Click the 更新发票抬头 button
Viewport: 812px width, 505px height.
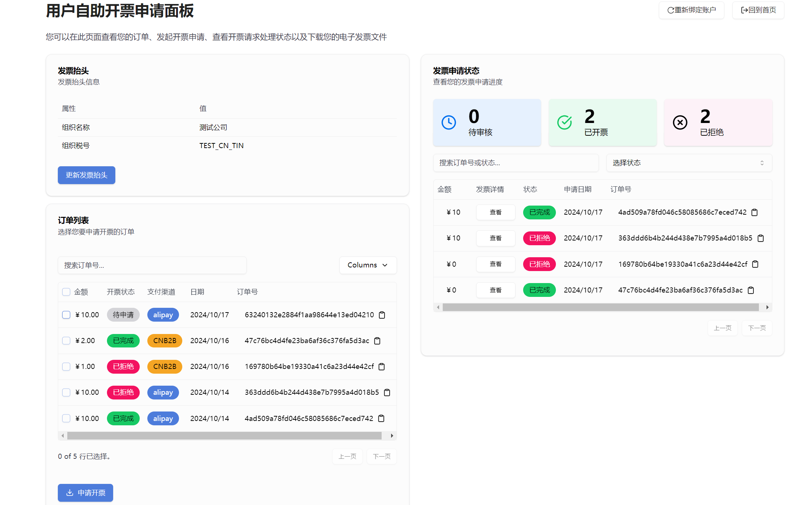(87, 175)
